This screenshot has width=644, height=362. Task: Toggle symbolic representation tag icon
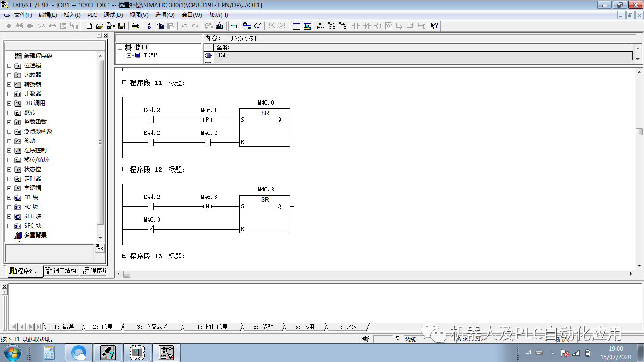[x=233, y=26]
